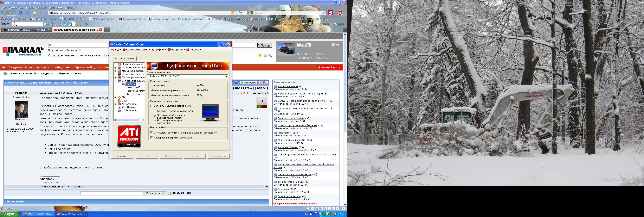Expand the Avivo Видео tree node
Screen dimensions: 644x217
point(116,104)
